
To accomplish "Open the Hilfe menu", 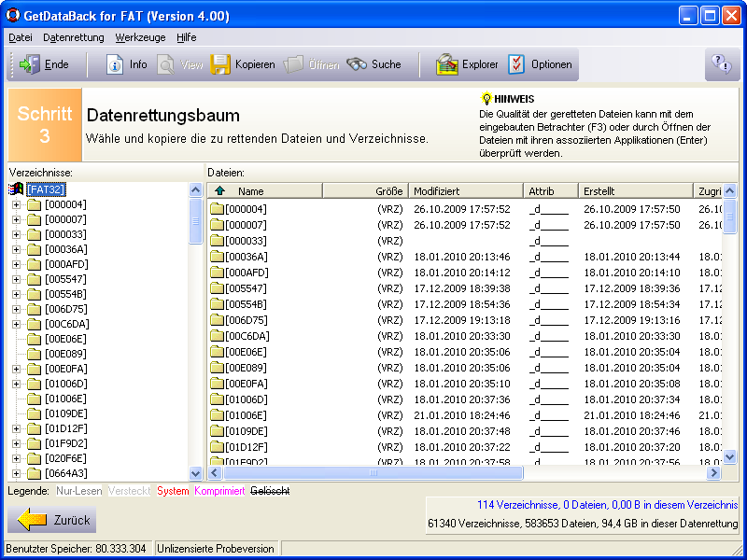I will point(186,37).
